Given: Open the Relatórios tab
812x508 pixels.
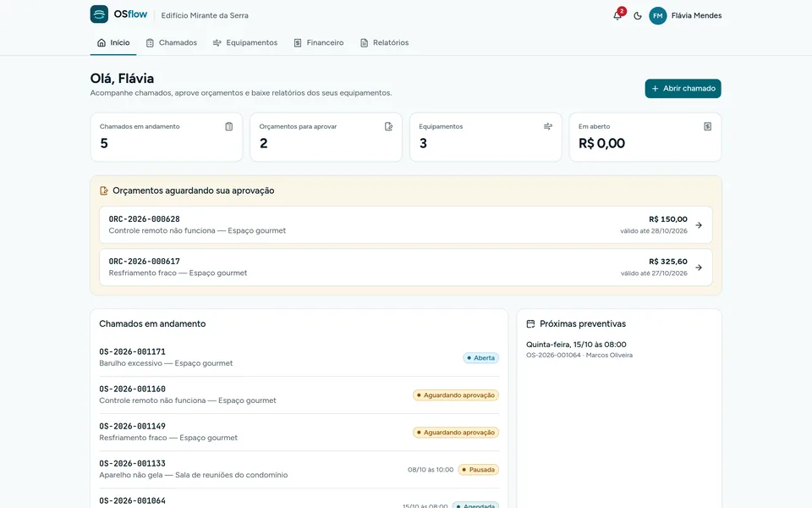Looking at the screenshot, I should click(384, 42).
